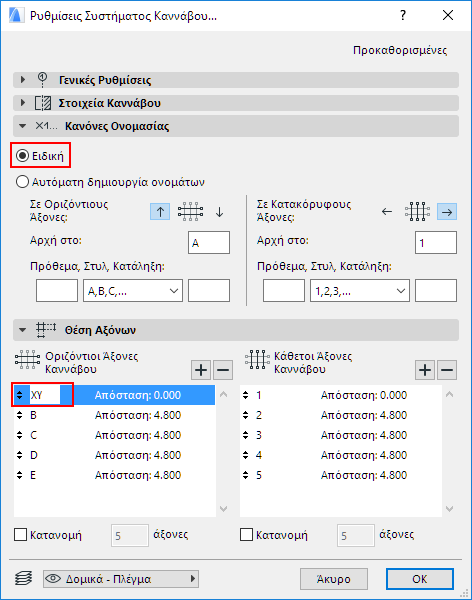
Task: Click the Αρχή στο field containing A
Action: point(209,243)
